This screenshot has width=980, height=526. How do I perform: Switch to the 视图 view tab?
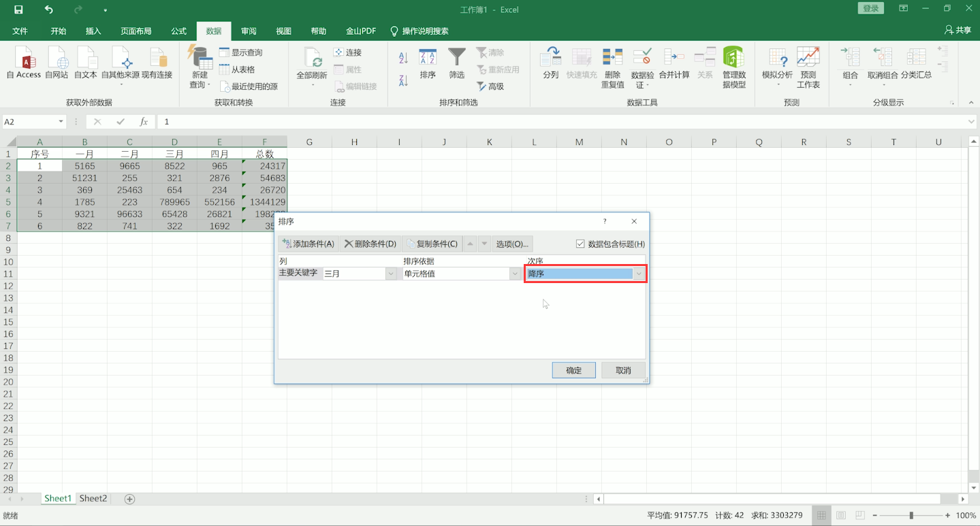(283, 31)
